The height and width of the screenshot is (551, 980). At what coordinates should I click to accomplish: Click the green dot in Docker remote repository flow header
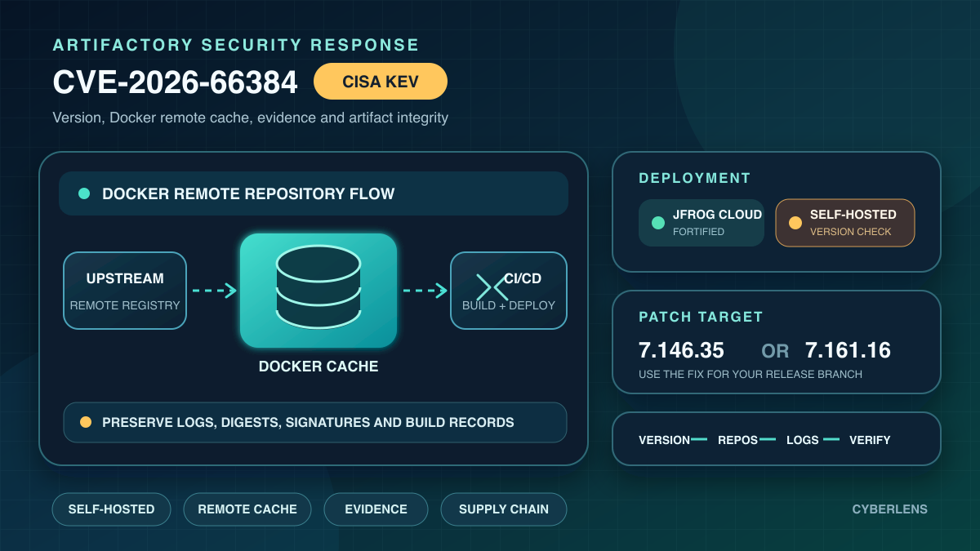[83, 193]
